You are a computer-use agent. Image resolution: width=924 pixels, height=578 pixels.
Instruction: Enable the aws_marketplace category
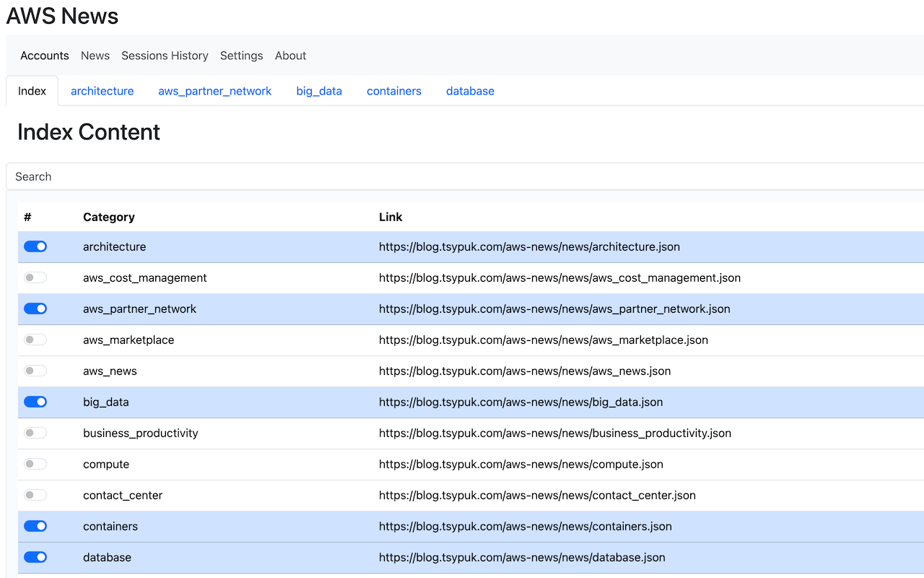[35, 339]
